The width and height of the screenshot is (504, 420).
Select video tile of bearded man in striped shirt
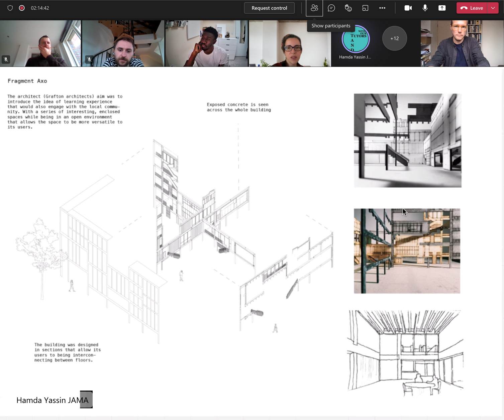123,43
